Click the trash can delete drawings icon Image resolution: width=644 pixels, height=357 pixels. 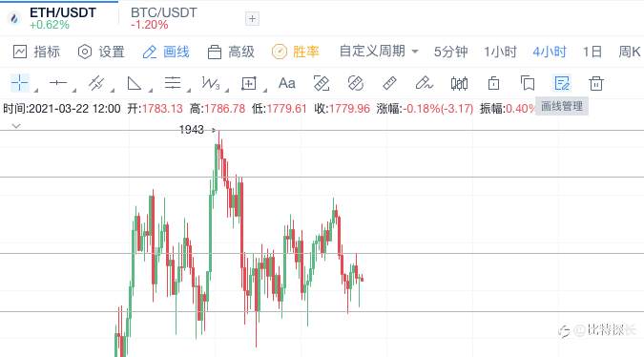596,83
